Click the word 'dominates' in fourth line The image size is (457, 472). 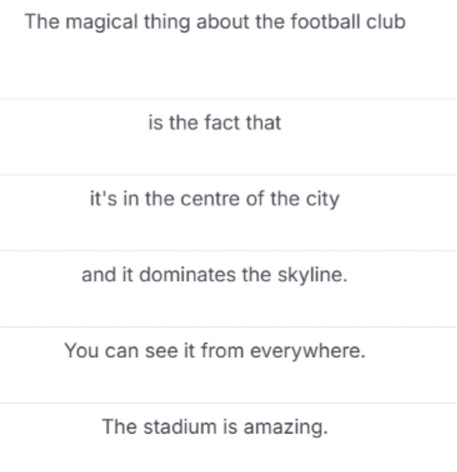(x=187, y=275)
